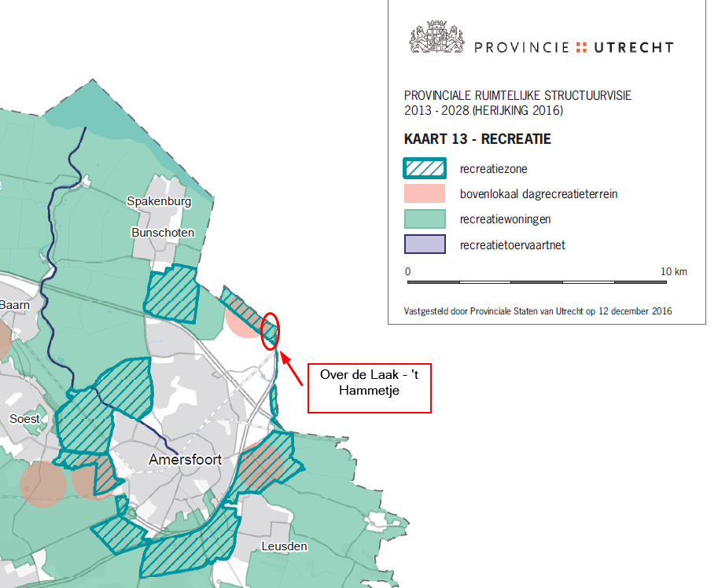Select the pink bovenlokaal dagrecreatieterrein swatch

click(x=425, y=193)
